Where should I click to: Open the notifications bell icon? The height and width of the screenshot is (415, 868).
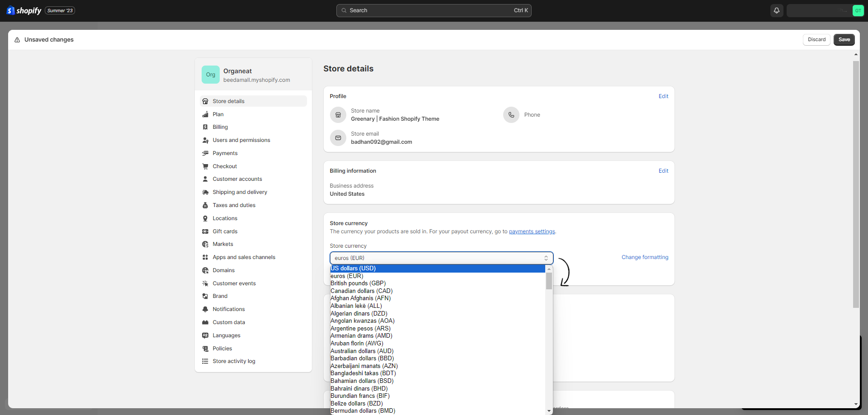click(777, 10)
